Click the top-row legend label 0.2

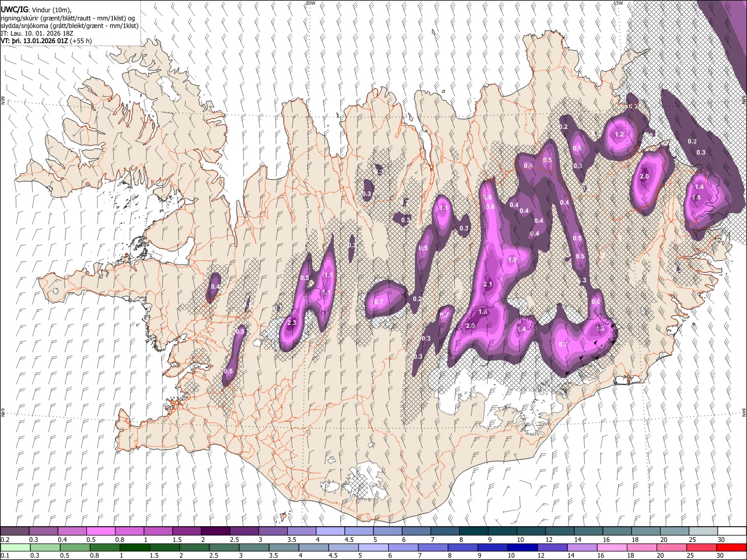coord(5,540)
